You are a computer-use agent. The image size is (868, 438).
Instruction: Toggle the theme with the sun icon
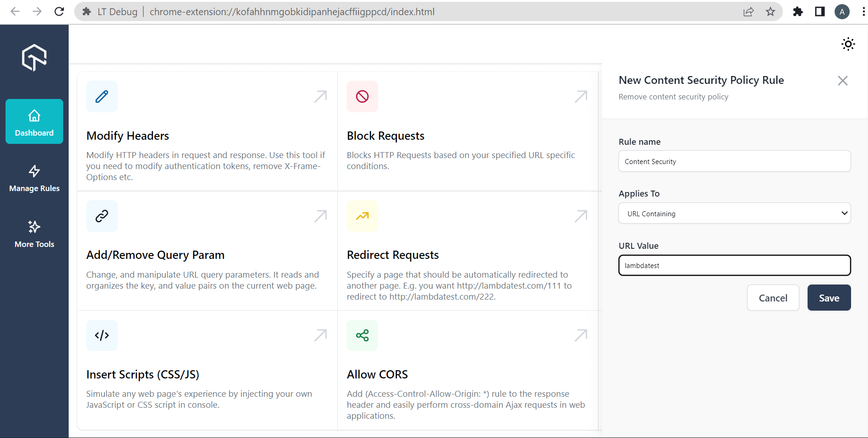click(848, 44)
